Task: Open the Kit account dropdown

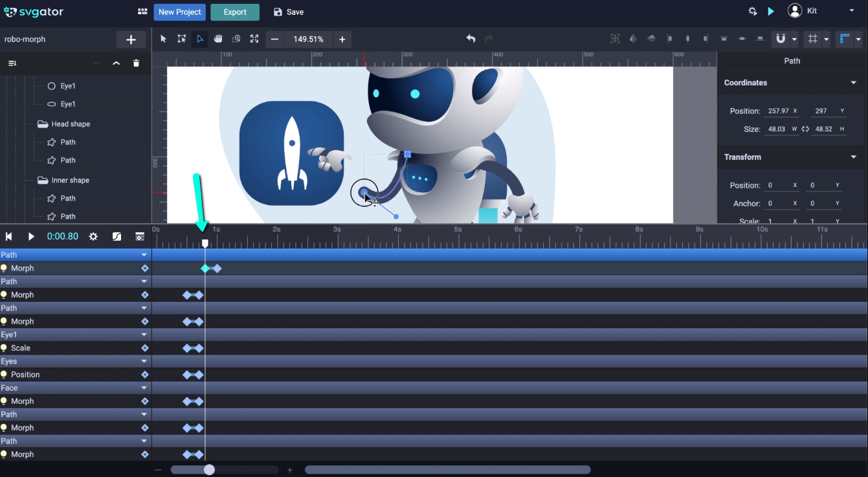Action: click(852, 11)
